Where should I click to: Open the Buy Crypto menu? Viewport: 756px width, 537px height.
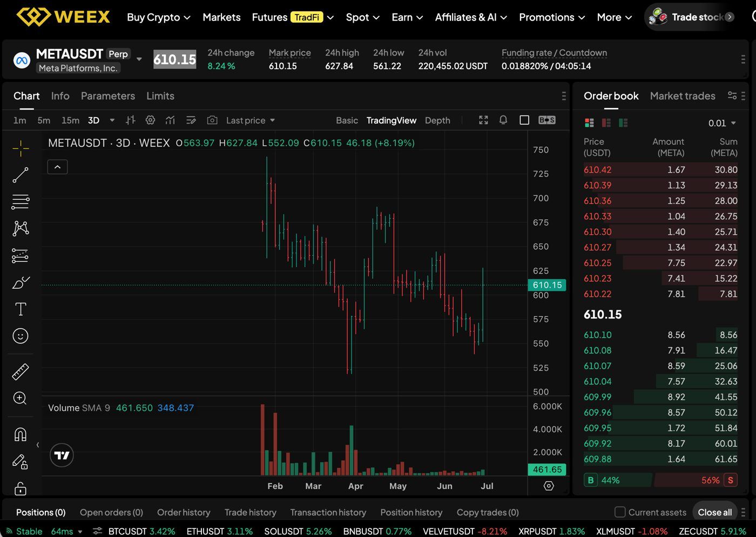159,17
